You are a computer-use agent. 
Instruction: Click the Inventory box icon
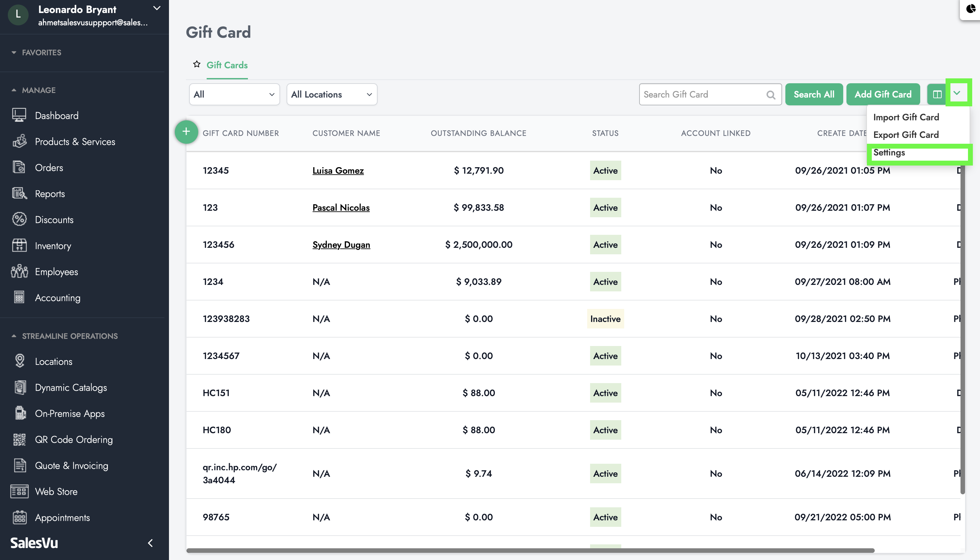[x=19, y=246]
